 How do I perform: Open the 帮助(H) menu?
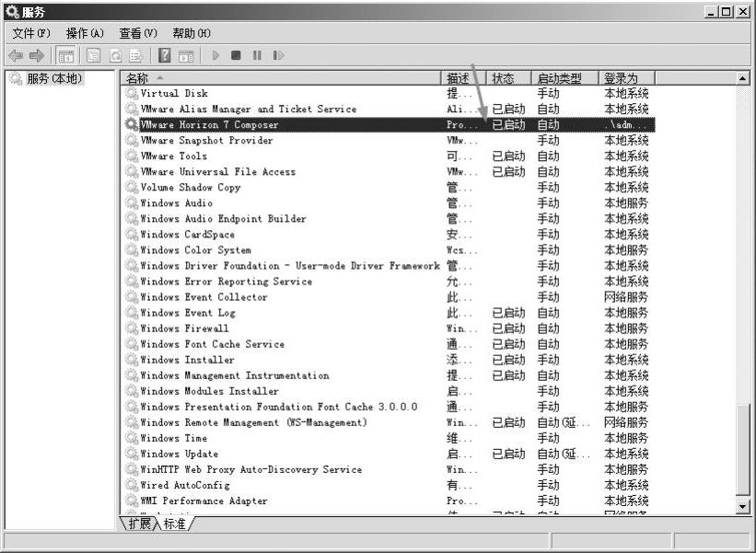(x=192, y=33)
